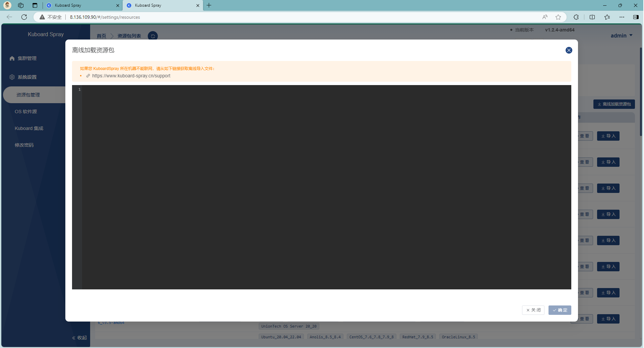Image resolution: width=644 pixels, height=348 pixels.
Task: Open browser sidebar panel
Action: pos(636,17)
